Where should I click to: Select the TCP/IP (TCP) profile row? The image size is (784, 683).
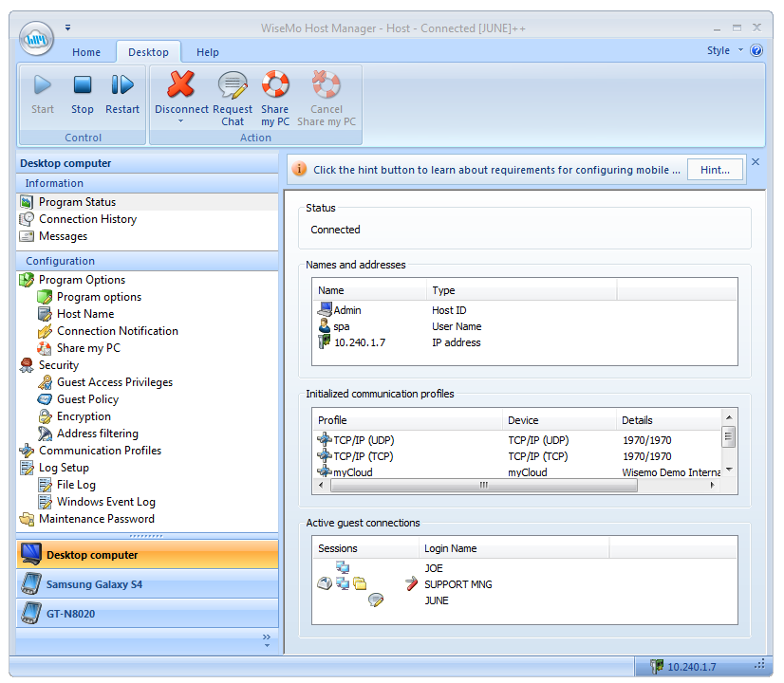[517, 456]
